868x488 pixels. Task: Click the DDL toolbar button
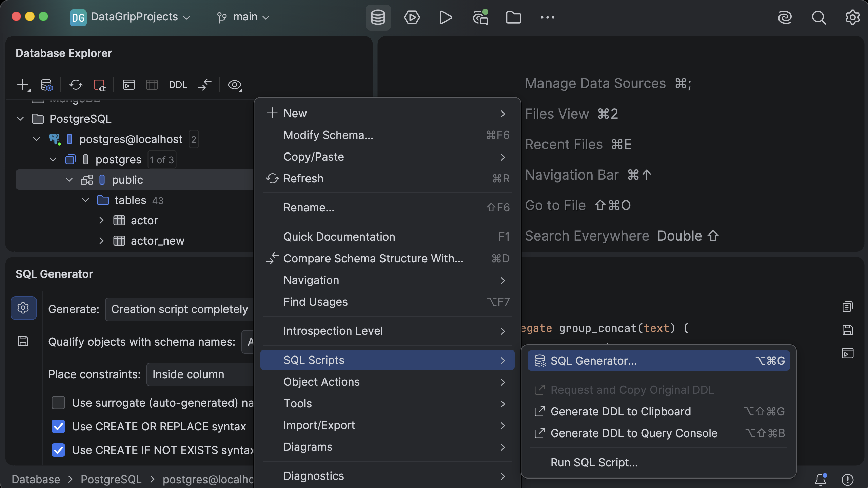coord(178,85)
